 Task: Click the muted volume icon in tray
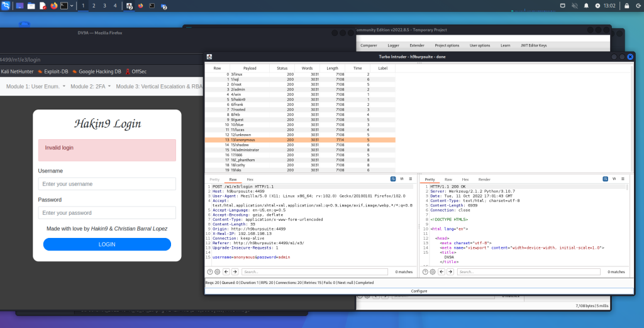tap(575, 6)
